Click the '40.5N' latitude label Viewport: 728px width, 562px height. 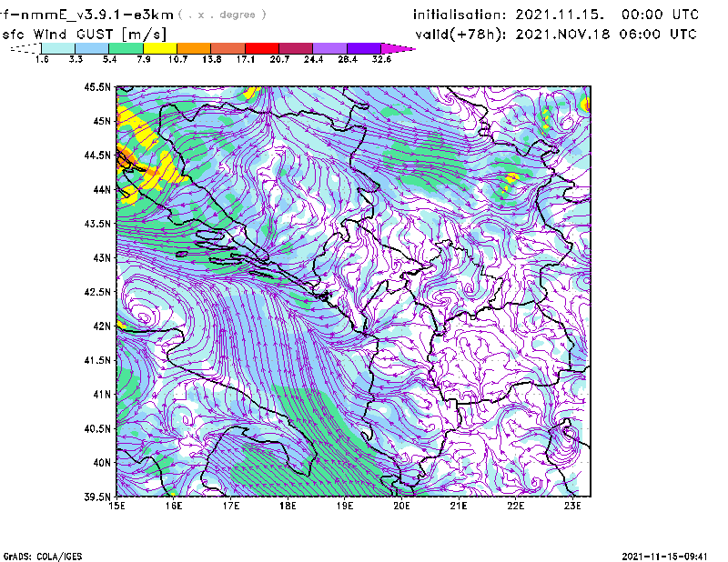(97, 428)
